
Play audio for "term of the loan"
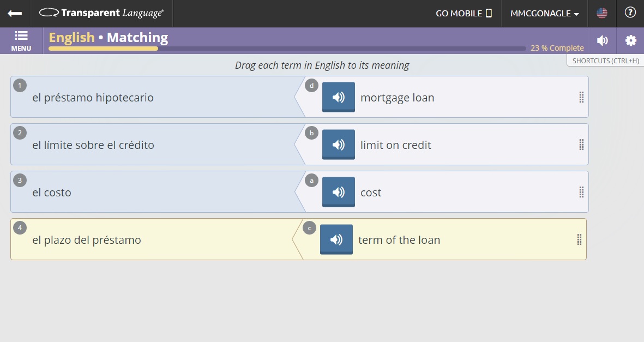point(336,239)
